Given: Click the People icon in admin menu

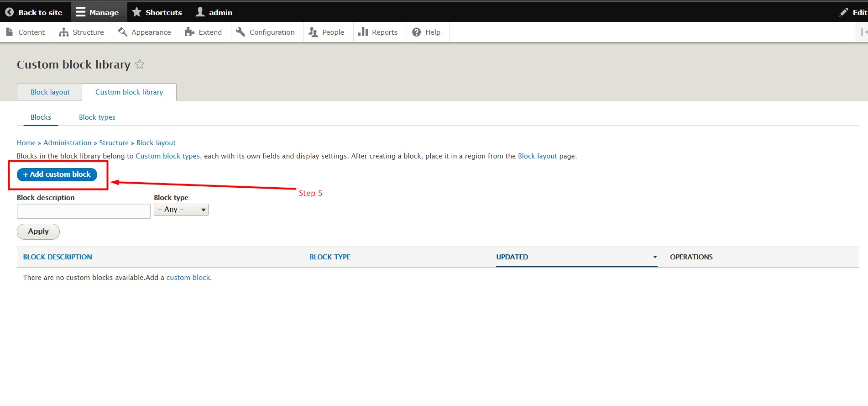Looking at the screenshot, I should (x=313, y=32).
